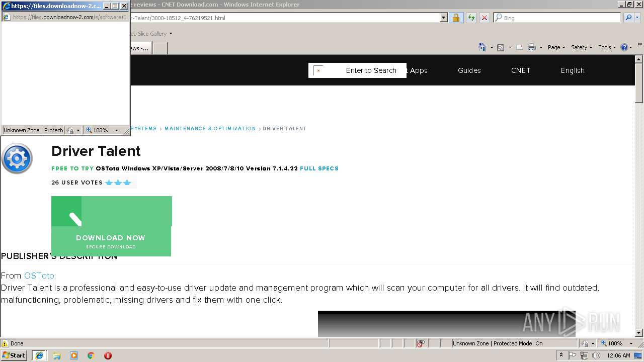Close the downloadnow popup window
Image resolution: width=644 pixels, height=362 pixels.
[124, 6]
